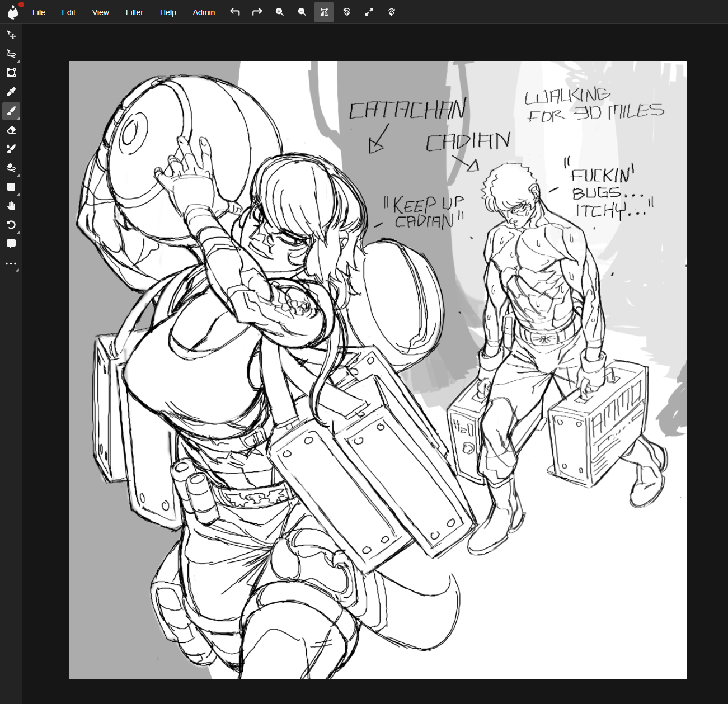Pick the Eyedropper color sampler tool
This screenshot has height=704, width=728.
[x=11, y=92]
